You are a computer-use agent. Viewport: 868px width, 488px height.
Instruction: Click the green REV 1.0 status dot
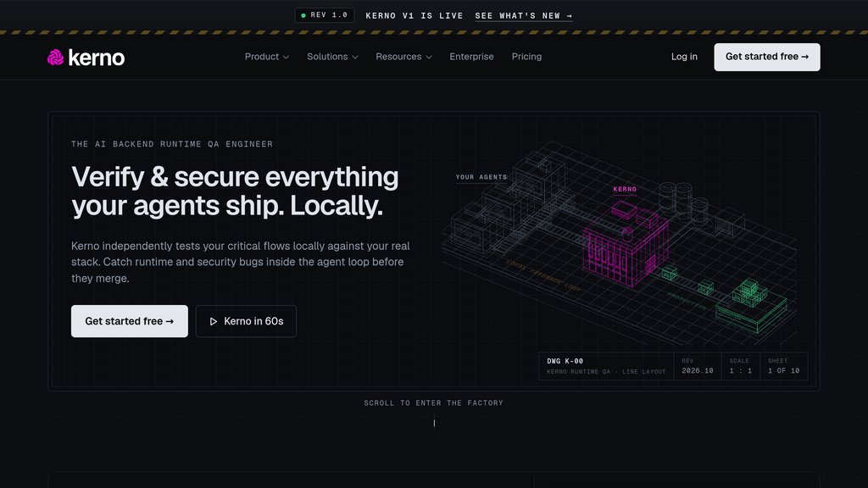[303, 15]
